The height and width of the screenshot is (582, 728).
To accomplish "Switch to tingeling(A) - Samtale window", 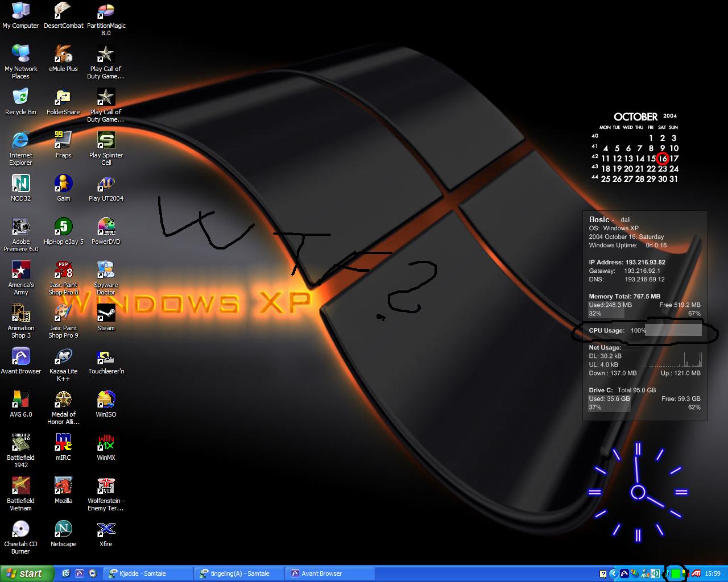I will [x=239, y=573].
